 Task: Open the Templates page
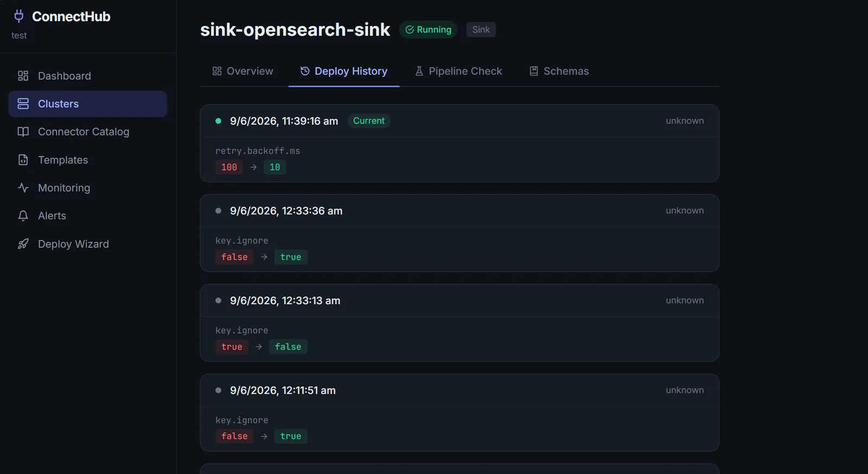88,160
